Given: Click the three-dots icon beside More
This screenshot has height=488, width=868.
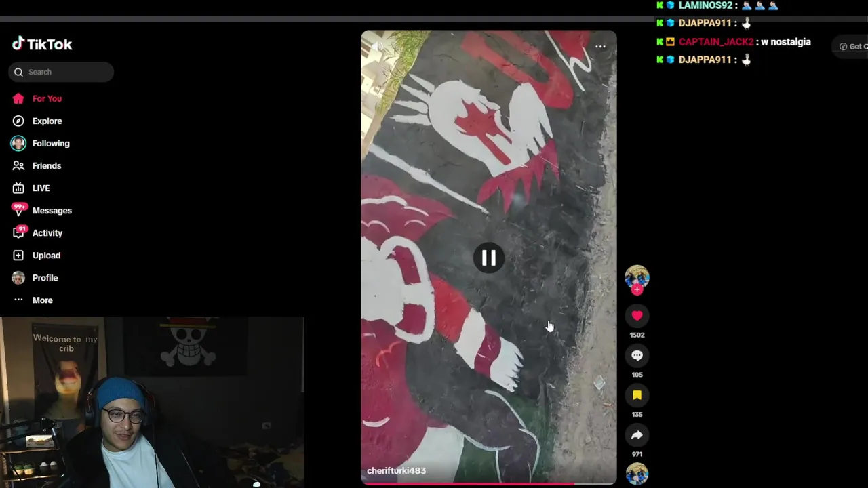Looking at the screenshot, I should click(18, 300).
